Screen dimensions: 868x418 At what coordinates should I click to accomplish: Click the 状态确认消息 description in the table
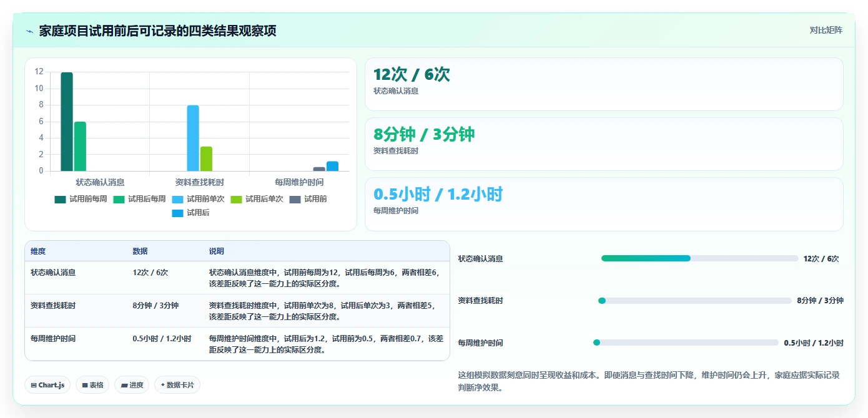(x=326, y=278)
